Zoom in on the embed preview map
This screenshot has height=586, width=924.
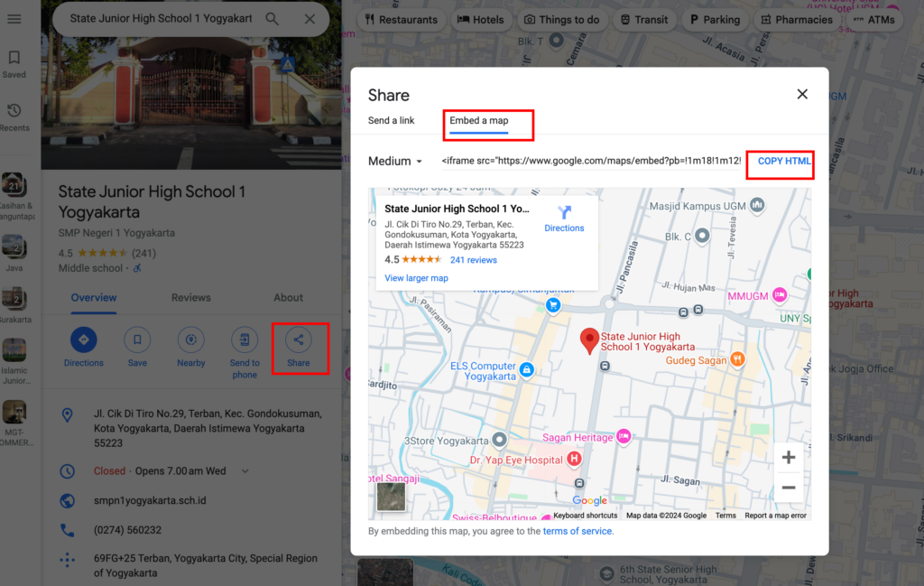pos(789,458)
